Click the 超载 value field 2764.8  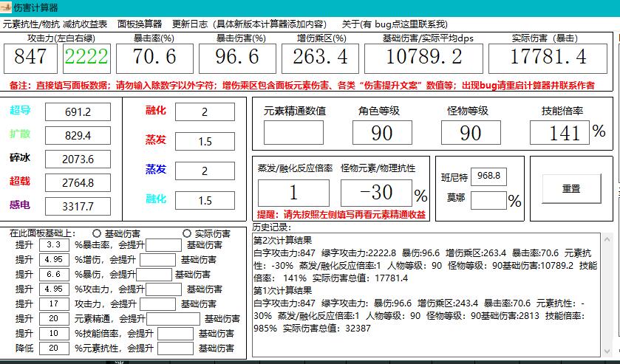coord(78,182)
